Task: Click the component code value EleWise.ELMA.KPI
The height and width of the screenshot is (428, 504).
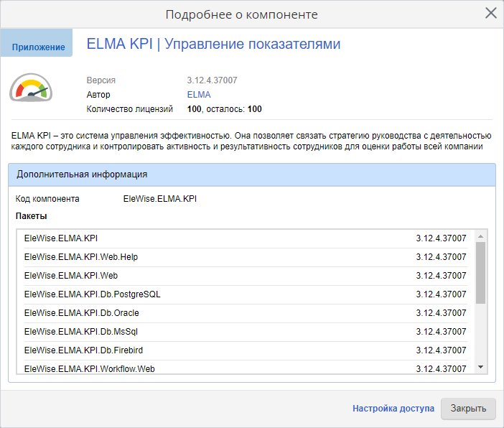Action: 159,199
